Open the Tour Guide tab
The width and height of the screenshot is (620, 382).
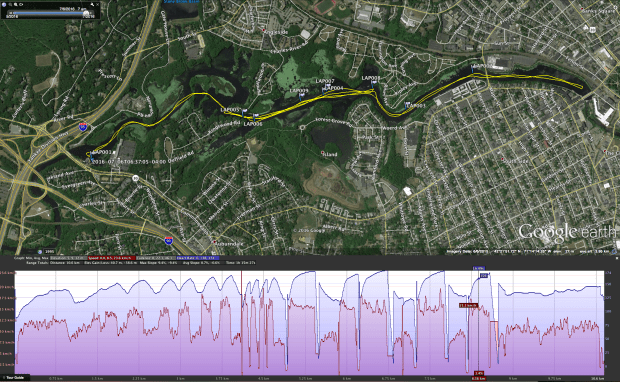coord(15,378)
